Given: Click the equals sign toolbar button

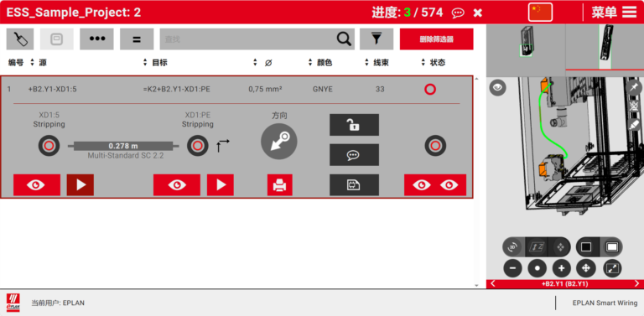Looking at the screenshot, I should [x=137, y=39].
